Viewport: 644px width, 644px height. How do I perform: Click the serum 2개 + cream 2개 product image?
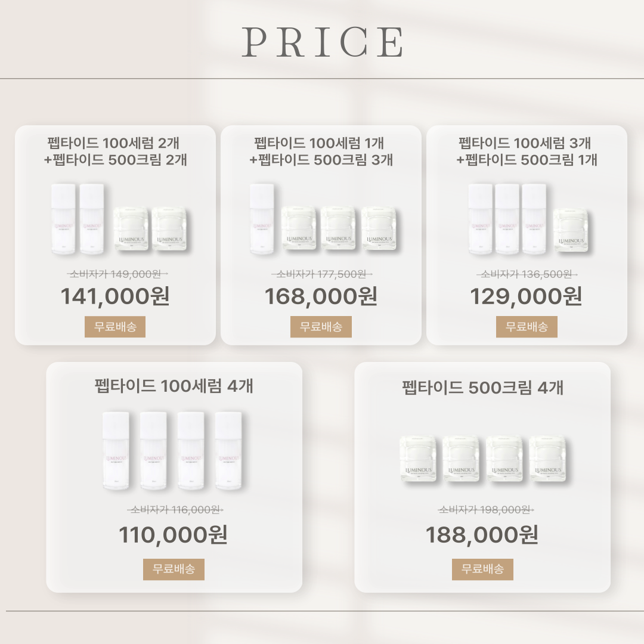(119, 219)
